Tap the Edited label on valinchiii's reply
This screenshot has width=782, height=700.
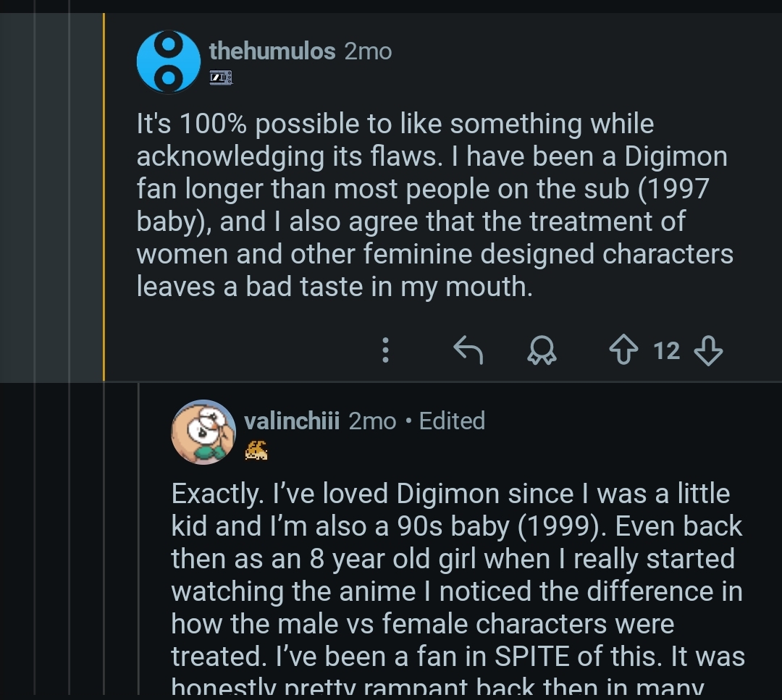(x=452, y=421)
